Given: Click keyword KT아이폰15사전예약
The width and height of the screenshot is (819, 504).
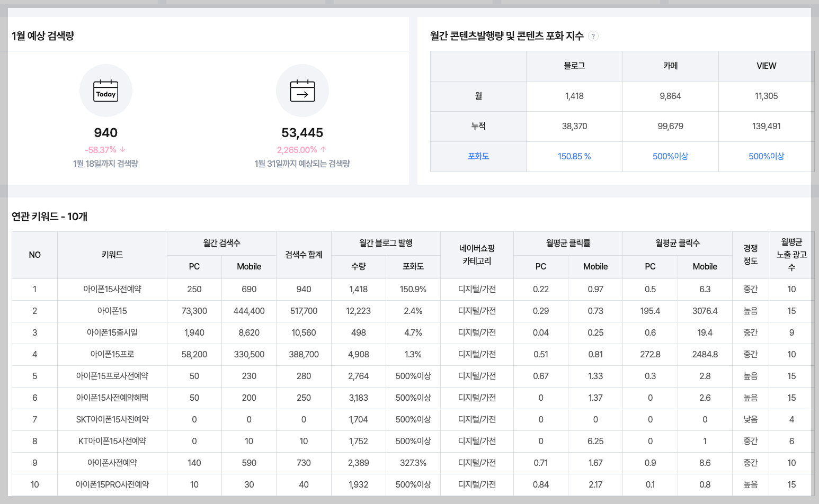Looking at the screenshot, I should tap(112, 441).
